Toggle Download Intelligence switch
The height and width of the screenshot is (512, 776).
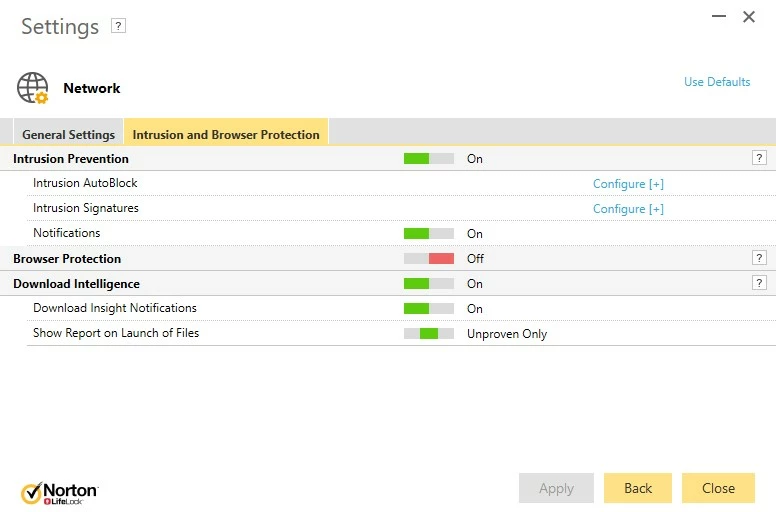pos(429,283)
